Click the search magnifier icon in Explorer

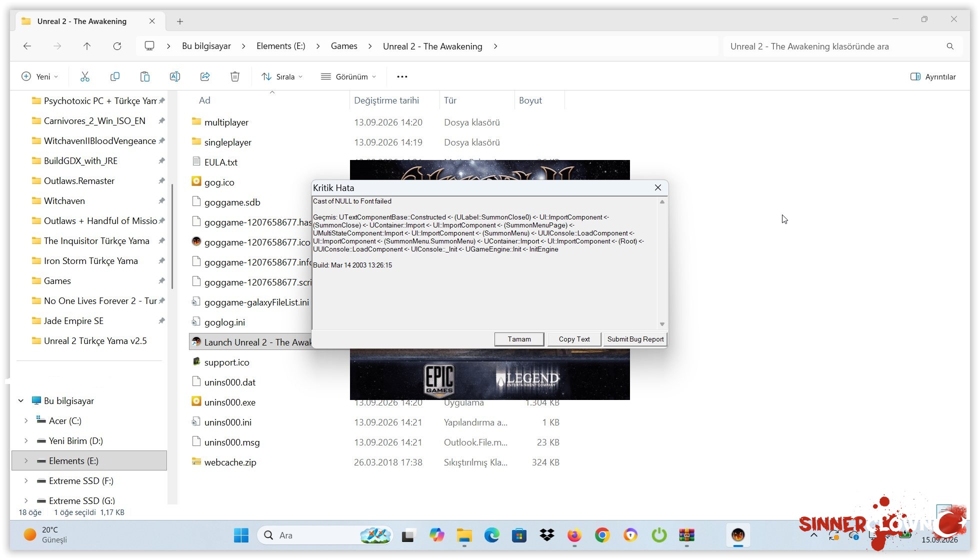(950, 46)
